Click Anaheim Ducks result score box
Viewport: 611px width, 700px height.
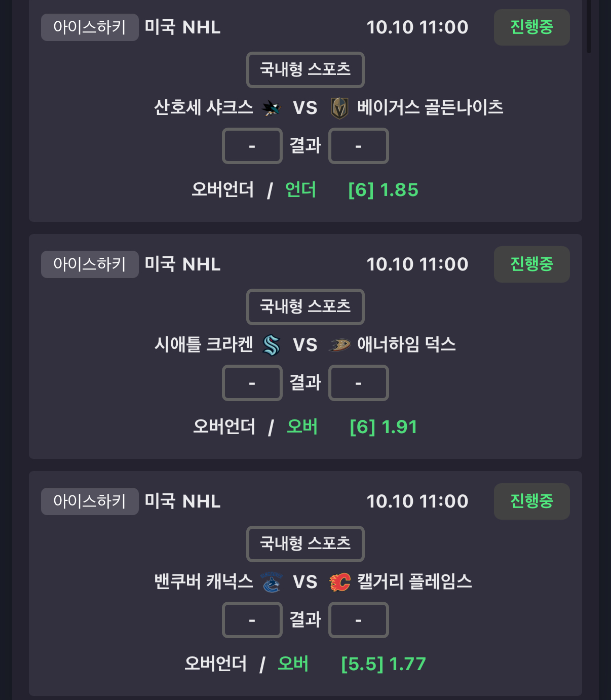point(358,383)
